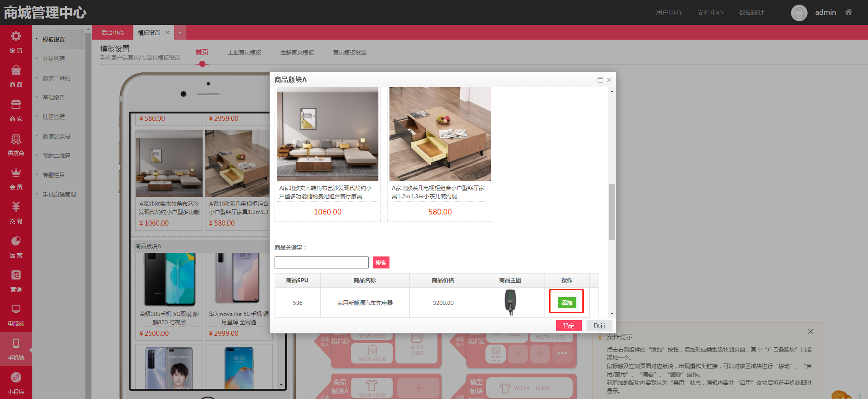Click the 3200.00 price cell
Viewport: 868px width, 399px height.
click(x=443, y=303)
